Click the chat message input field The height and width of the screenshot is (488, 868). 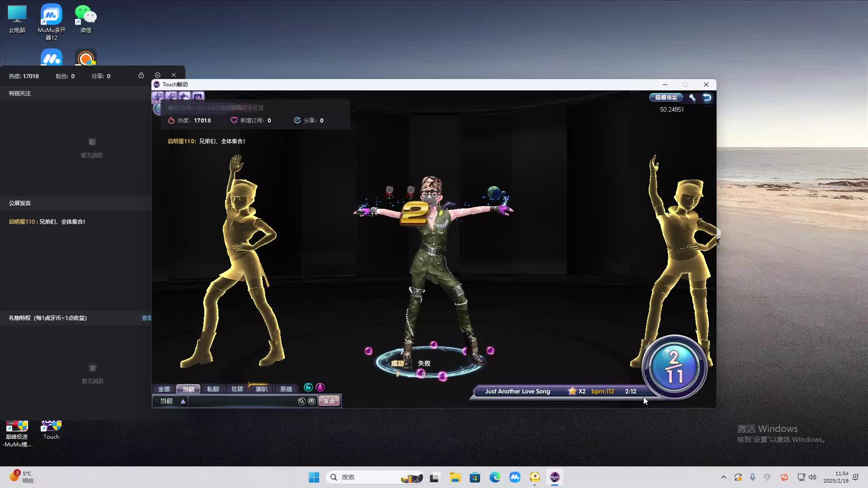(242, 401)
